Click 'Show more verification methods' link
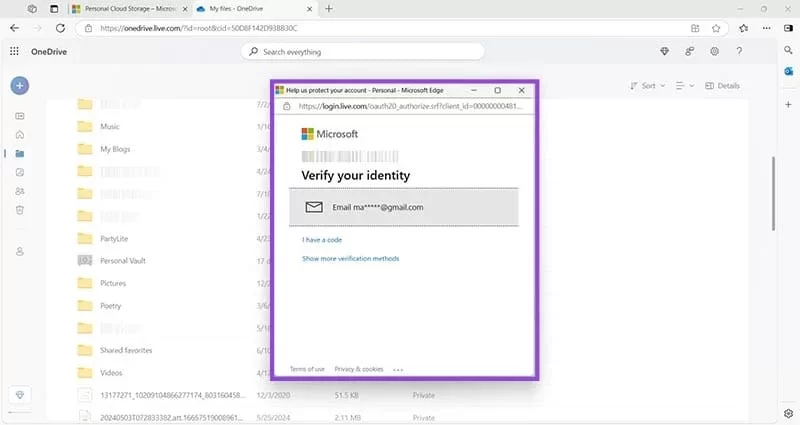This screenshot has width=800, height=425. point(350,258)
